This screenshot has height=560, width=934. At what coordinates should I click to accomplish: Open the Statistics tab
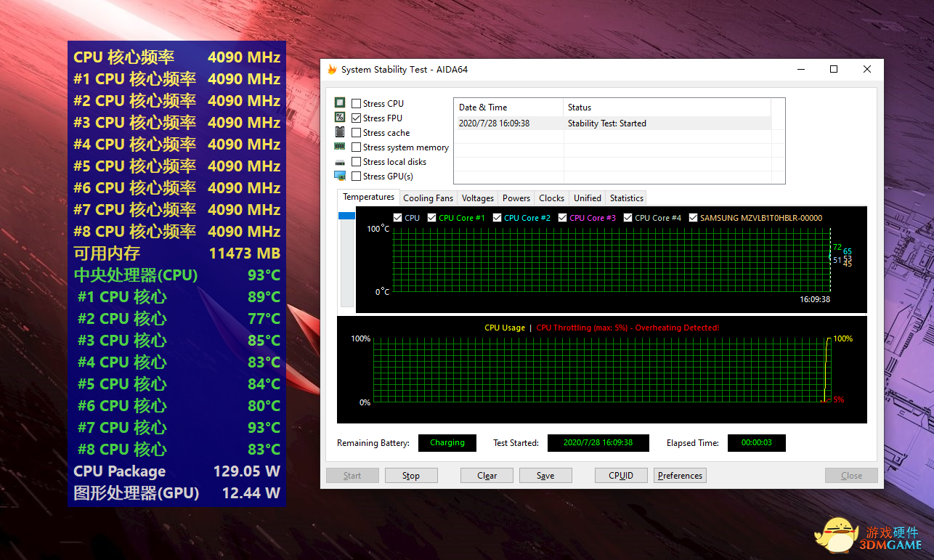click(626, 198)
